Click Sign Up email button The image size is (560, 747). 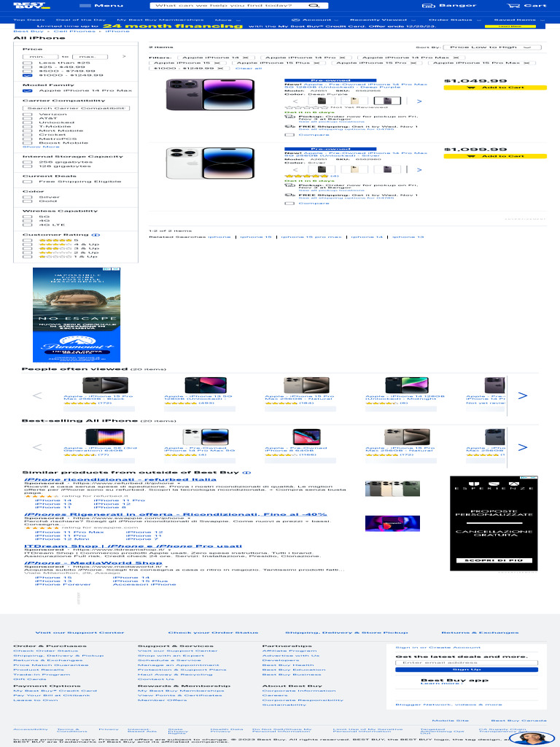[x=467, y=670]
